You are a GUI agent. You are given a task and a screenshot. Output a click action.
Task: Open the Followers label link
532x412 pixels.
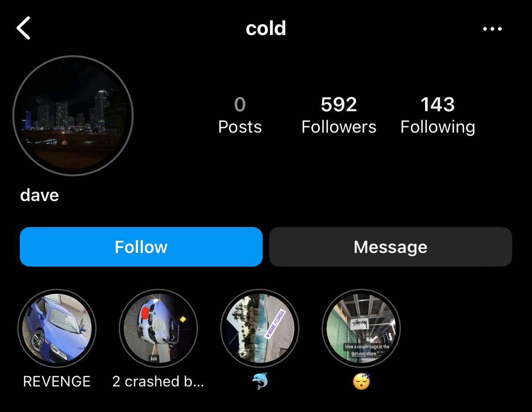pos(339,127)
